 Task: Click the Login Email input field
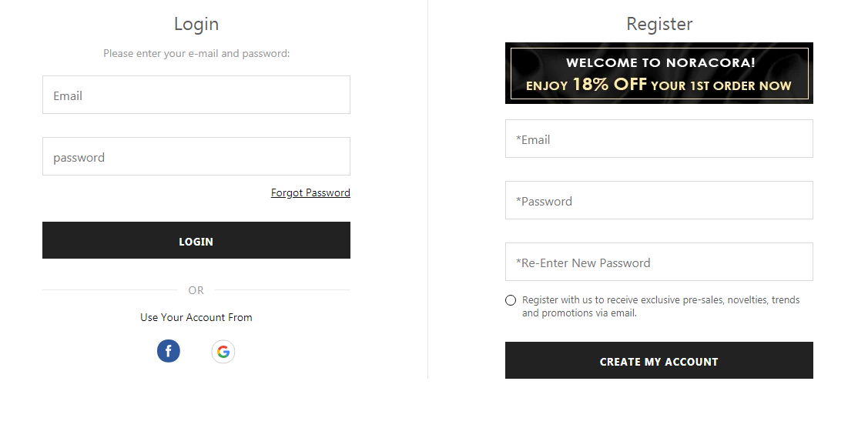[x=196, y=95]
